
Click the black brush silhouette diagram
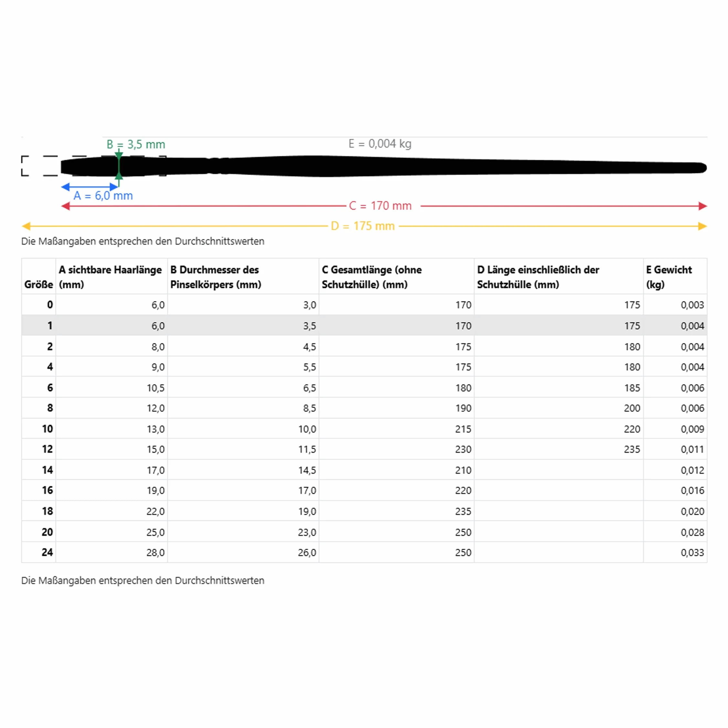point(384,166)
